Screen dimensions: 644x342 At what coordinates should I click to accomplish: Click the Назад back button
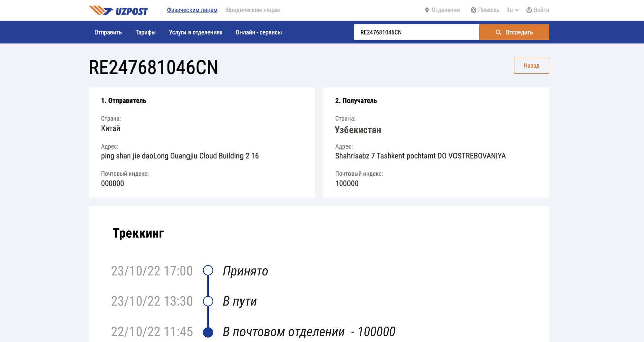tap(531, 66)
